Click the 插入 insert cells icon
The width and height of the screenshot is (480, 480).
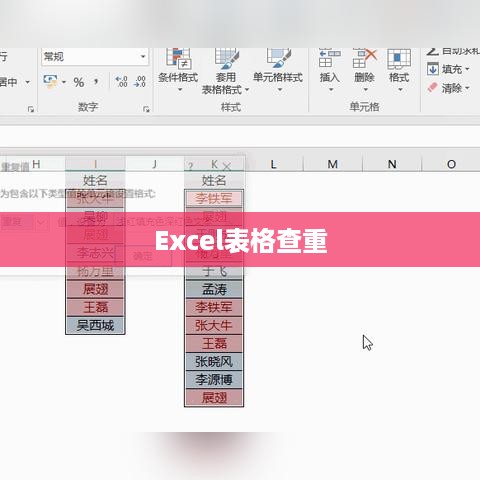pyautogui.click(x=329, y=58)
